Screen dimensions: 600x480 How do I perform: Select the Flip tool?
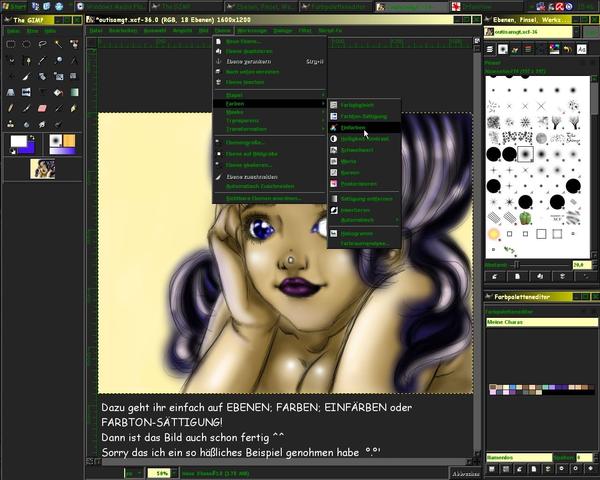26,92
